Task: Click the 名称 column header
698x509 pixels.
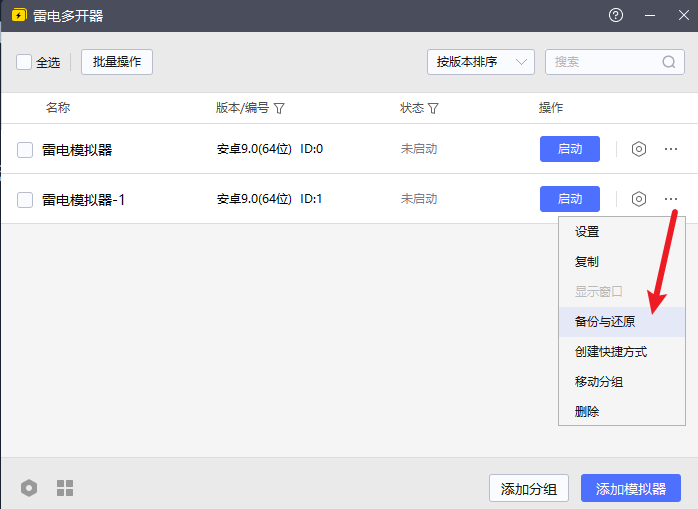Action: click(x=58, y=108)
